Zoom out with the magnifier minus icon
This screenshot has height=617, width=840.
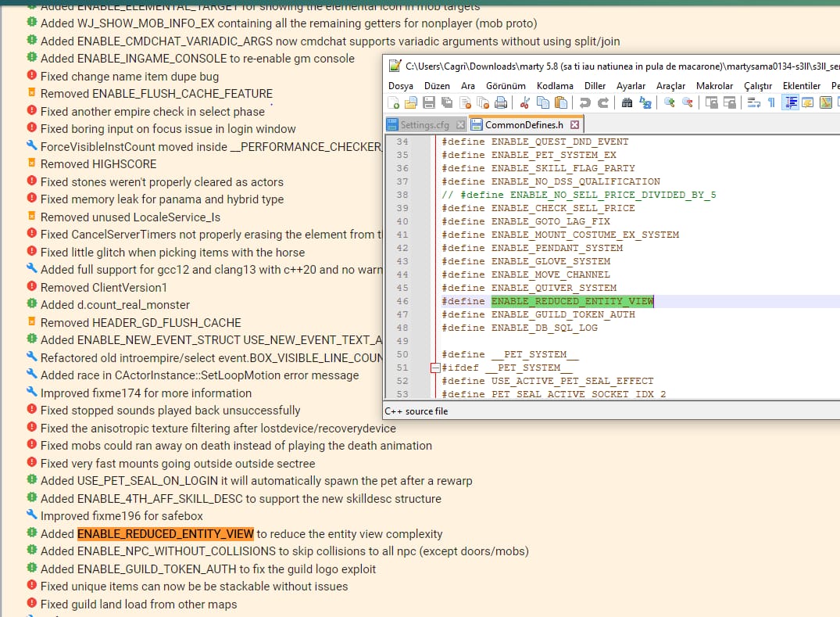coord(688,102)
